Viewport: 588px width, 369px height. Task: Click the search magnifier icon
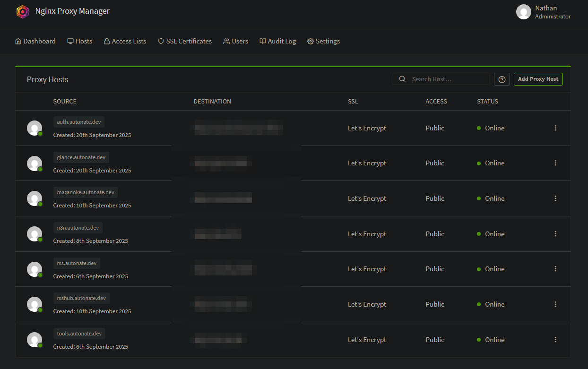[x=402, y=79]
